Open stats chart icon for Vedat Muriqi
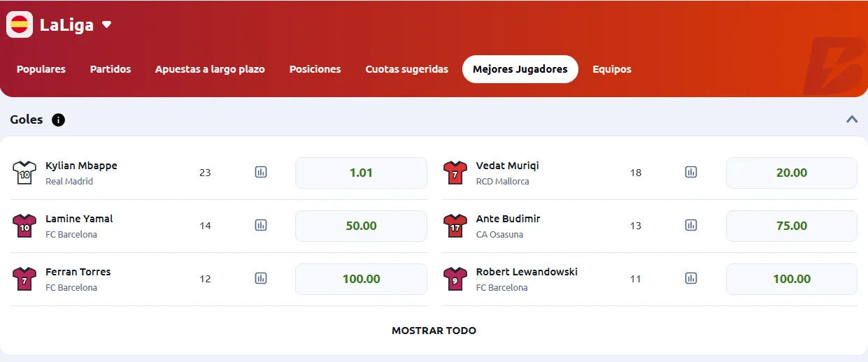Viewport: 868px width, 362px height. 691,172
